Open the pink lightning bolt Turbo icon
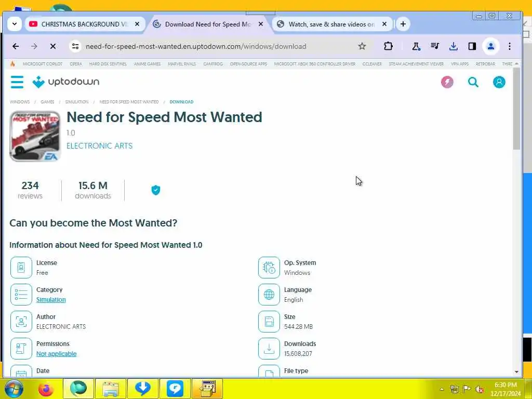The height and width of the screenshot is (399, 532). [x=447, y=82]
